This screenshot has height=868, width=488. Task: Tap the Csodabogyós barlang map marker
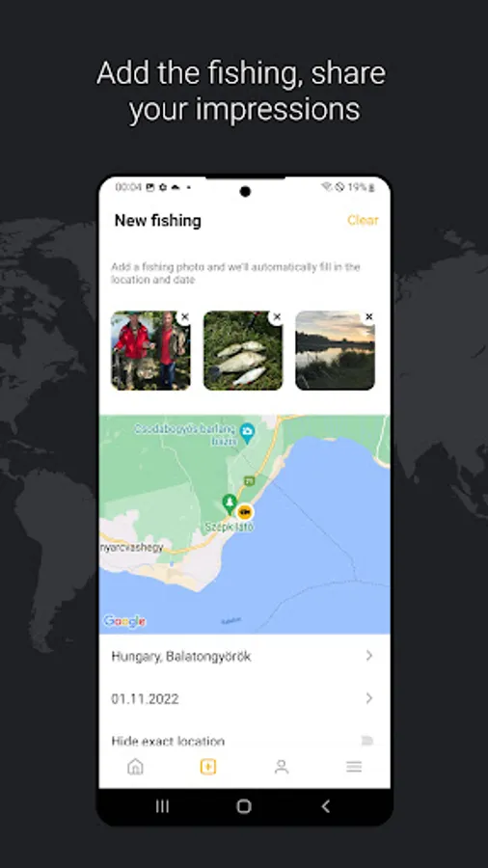point(247,432)
